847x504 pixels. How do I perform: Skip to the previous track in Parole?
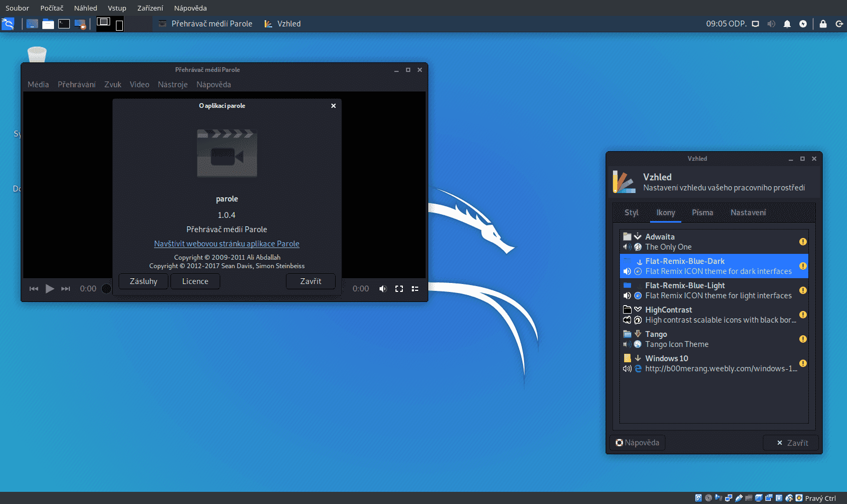[x=34, y=289]
